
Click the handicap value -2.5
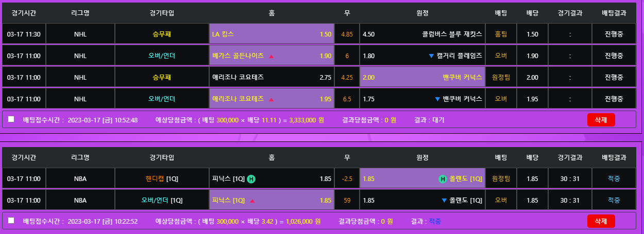click(x=347, y=179)
